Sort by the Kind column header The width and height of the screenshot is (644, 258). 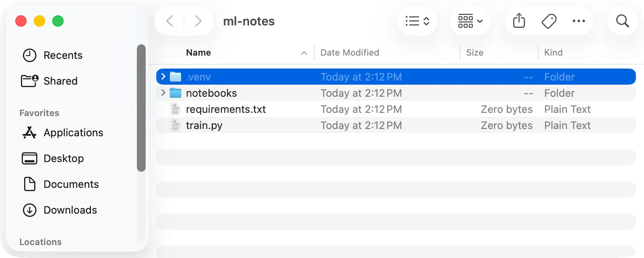(553, 52)
